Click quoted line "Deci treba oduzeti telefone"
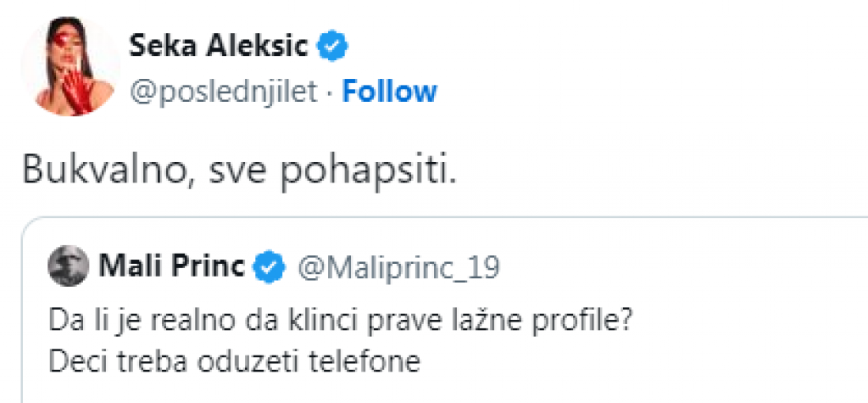The image size is (868, 403). click(235, 361)
